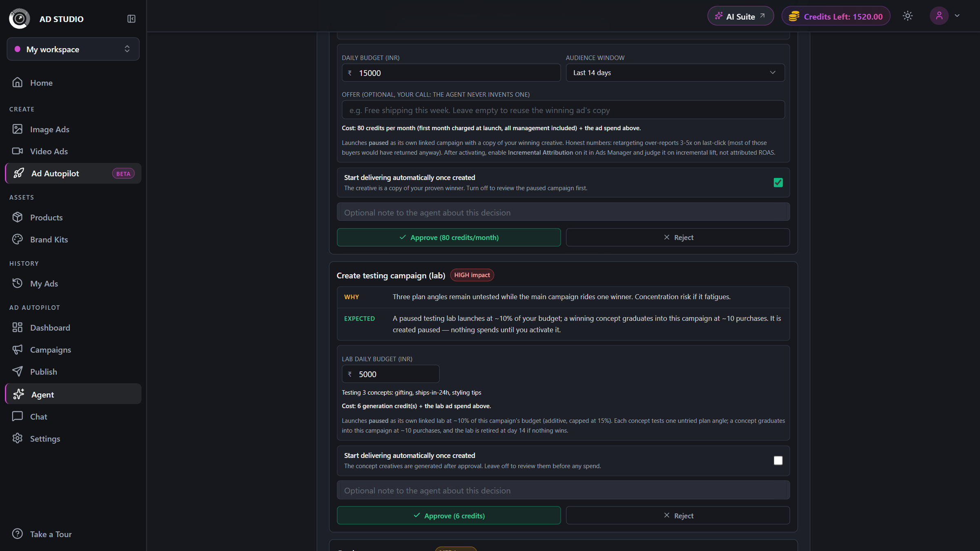Go to the Publish page
This screenshot has height=551, width=980.
[73, 371]
